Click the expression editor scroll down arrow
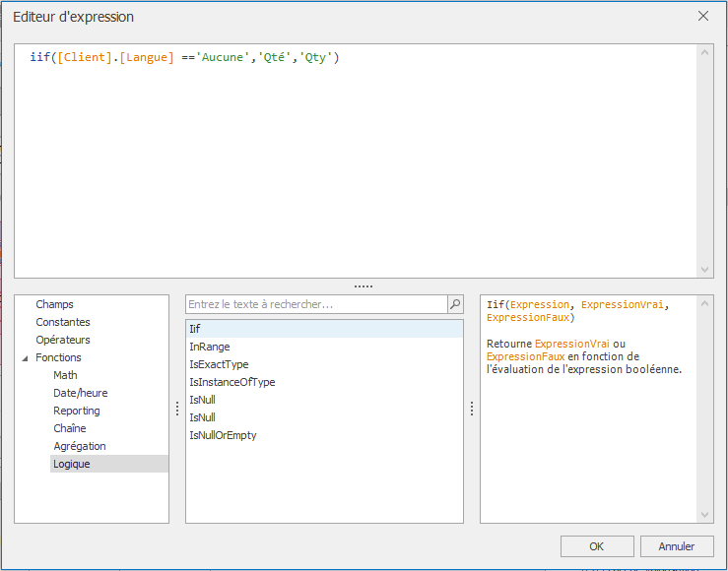Image resolution: width=728 pixels, height=571 pixels. [705, 269]
